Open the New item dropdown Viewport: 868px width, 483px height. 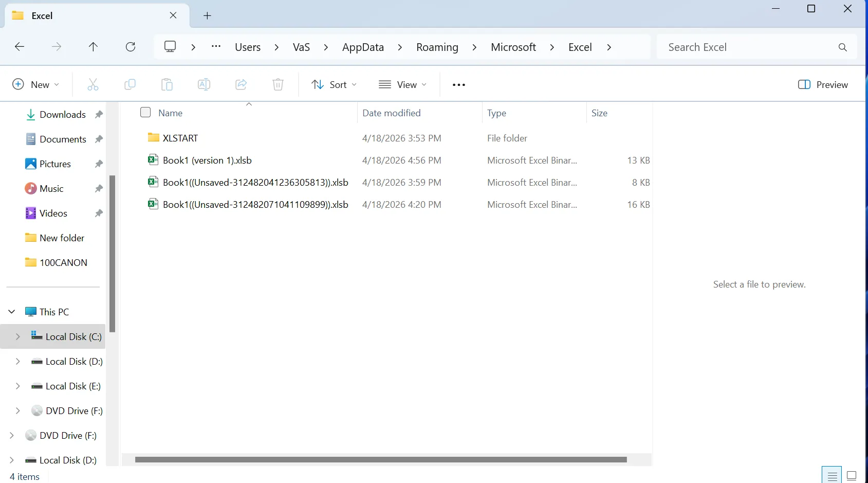tap(35, 84)
